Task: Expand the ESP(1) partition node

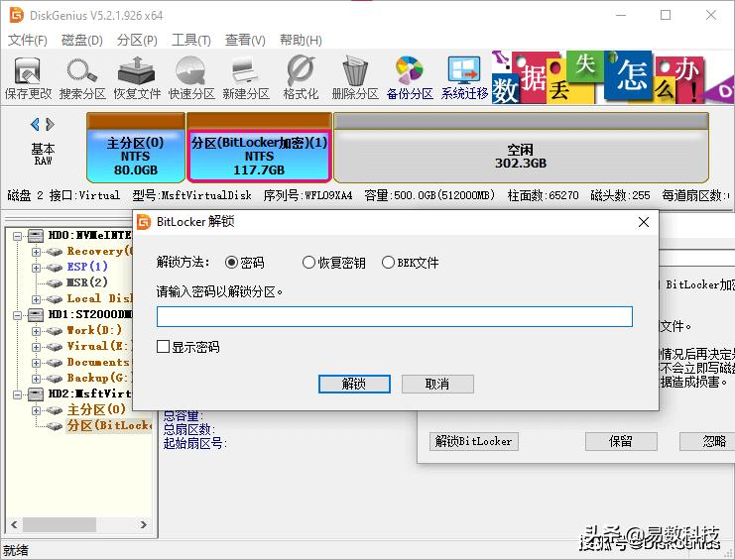Action: coord(36,268)
